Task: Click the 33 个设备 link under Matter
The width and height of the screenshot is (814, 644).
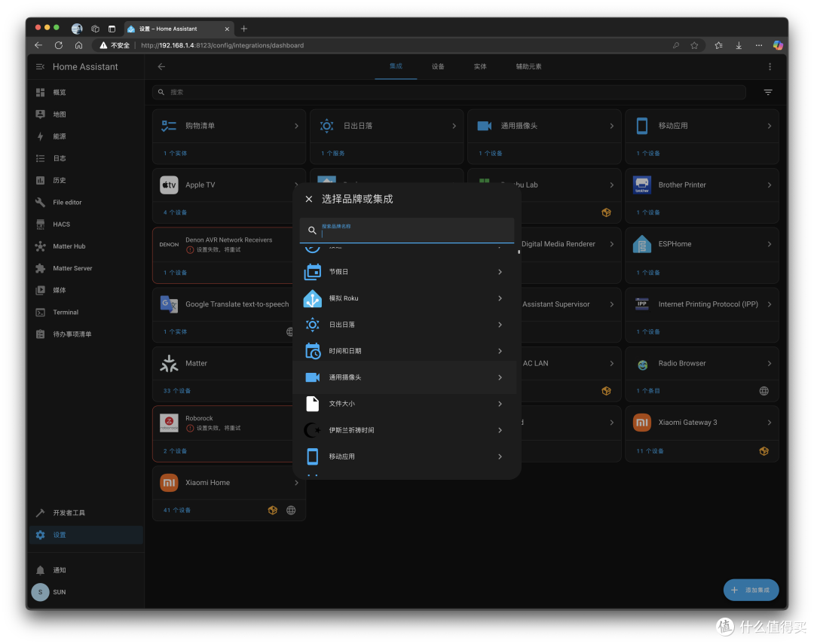Action: pos(177,391)
